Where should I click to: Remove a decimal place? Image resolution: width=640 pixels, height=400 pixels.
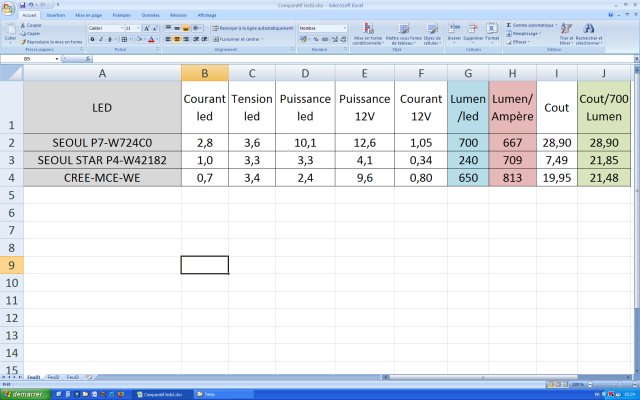(343, 39)
